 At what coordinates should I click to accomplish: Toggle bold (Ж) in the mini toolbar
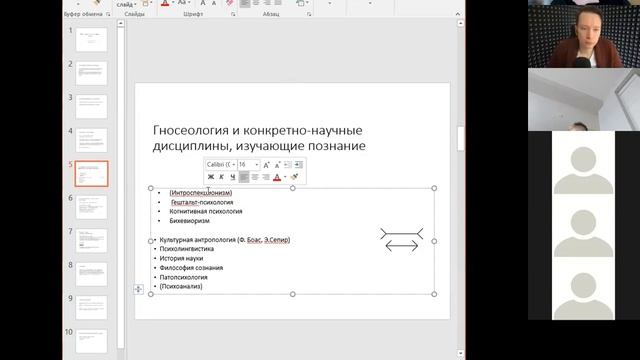coord(211,177)
